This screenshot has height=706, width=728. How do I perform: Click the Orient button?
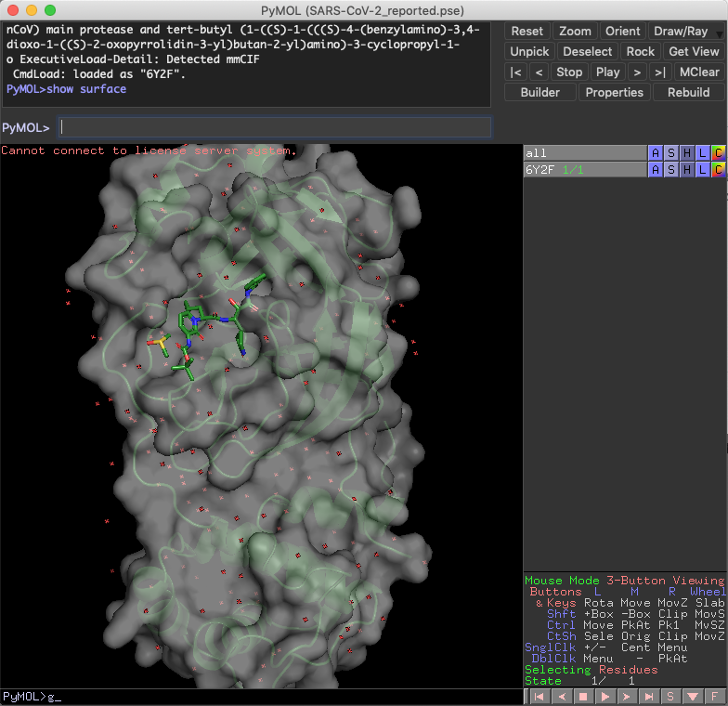pos(622,32)
